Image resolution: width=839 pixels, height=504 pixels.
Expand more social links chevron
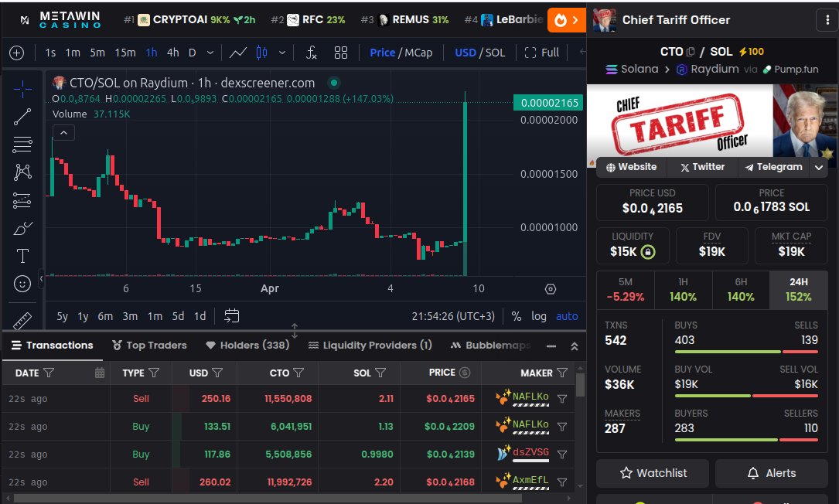819,167
